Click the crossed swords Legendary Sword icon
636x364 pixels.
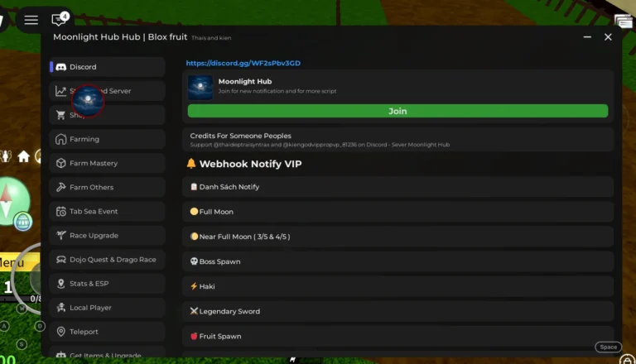pos(194,311)
